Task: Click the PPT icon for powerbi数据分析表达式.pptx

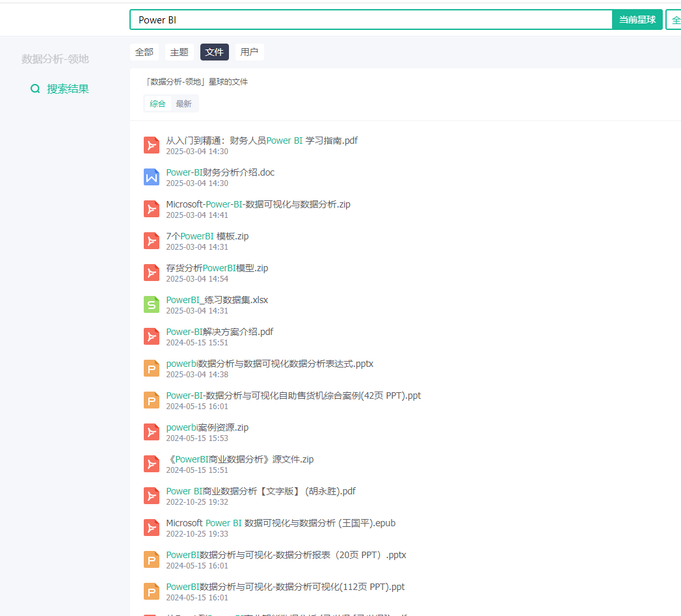Action: (x=151, y=368)
